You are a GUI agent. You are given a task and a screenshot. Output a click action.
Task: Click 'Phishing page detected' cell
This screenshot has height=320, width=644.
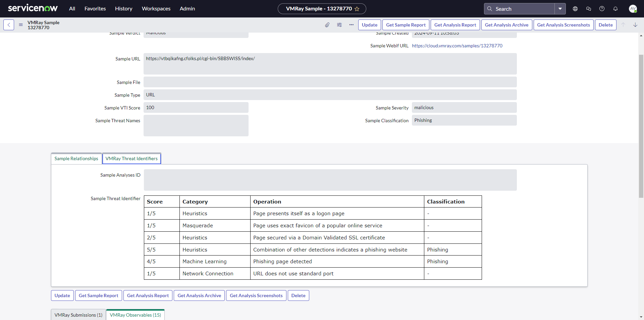click(x=337, y=262)
